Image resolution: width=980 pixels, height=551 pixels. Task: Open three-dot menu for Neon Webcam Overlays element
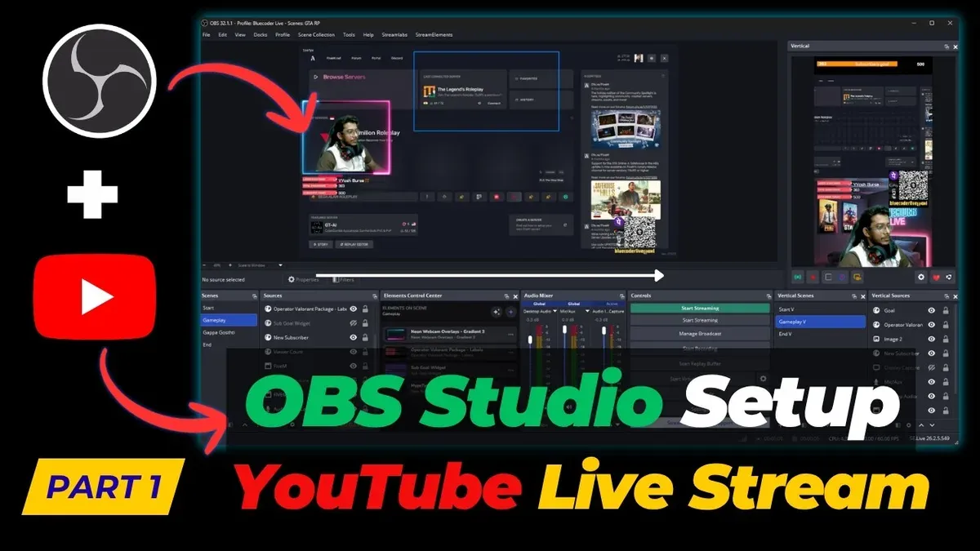[x=511, y=335]
